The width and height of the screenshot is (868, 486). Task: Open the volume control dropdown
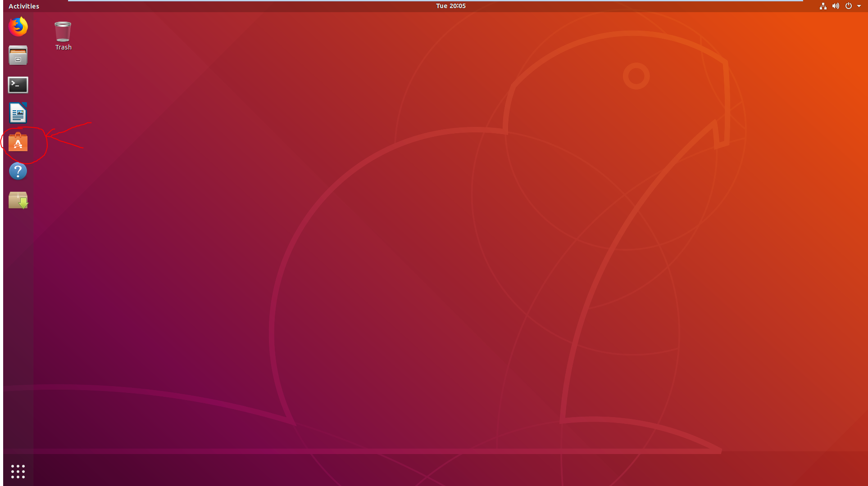point(835,6)
